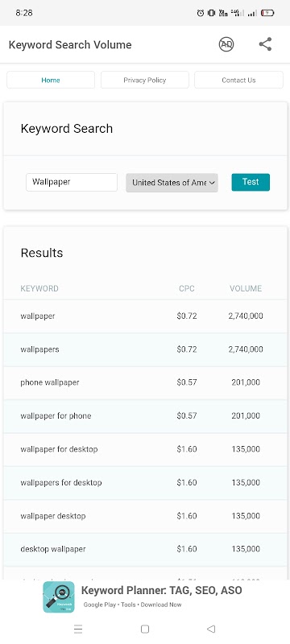
Task: Tap the Android back navigation triangle
Action: [x=211, y=629]
